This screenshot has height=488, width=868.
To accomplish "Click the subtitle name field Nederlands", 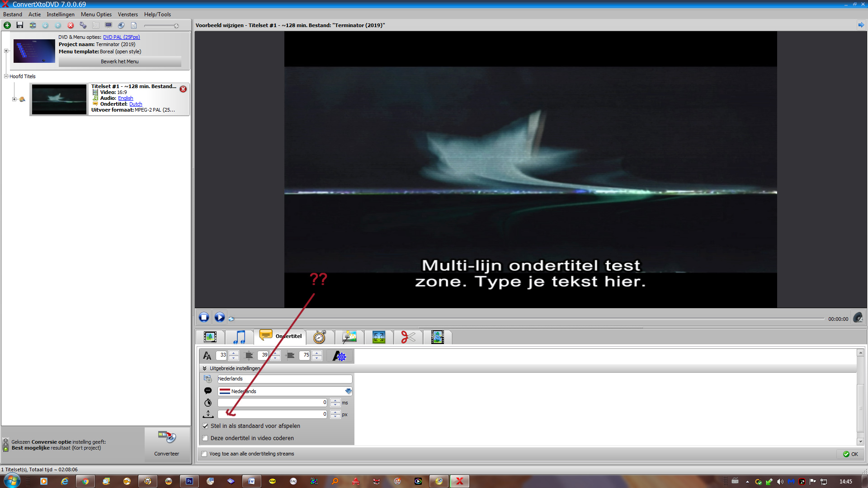I will tap(285, 379).
